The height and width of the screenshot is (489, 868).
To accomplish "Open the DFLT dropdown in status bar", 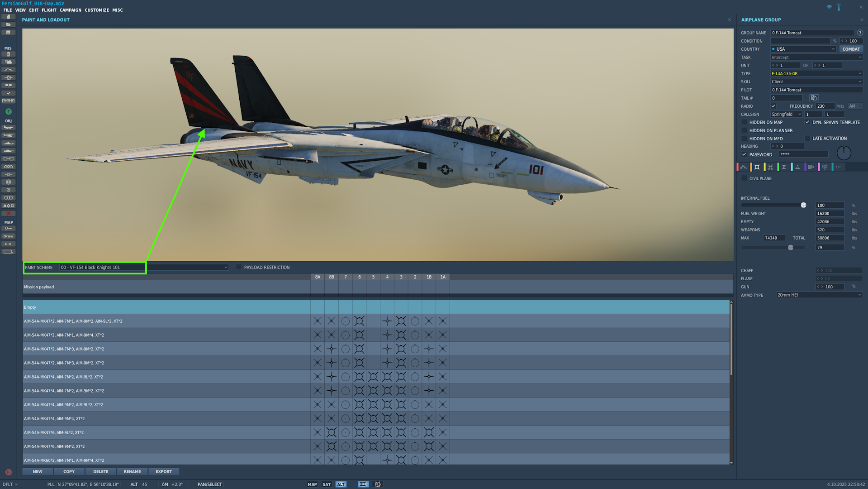I will 10,484.
